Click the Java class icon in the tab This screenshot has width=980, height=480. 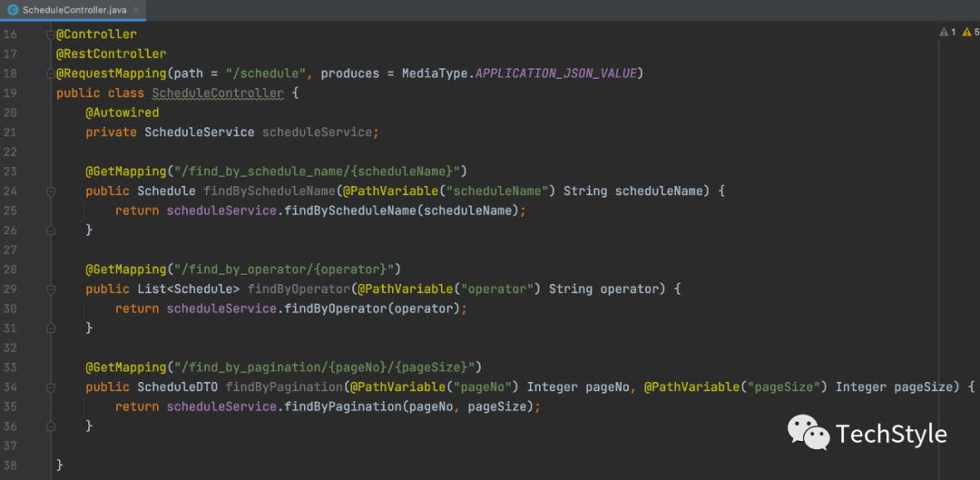click(12, 10)
